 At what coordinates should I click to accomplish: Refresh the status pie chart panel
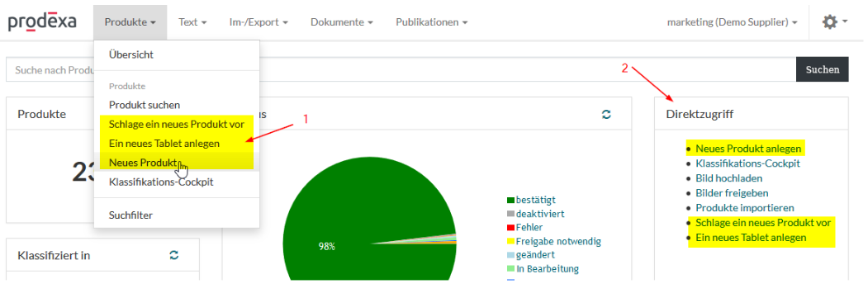pyautogui.click(x=606, y=115)
